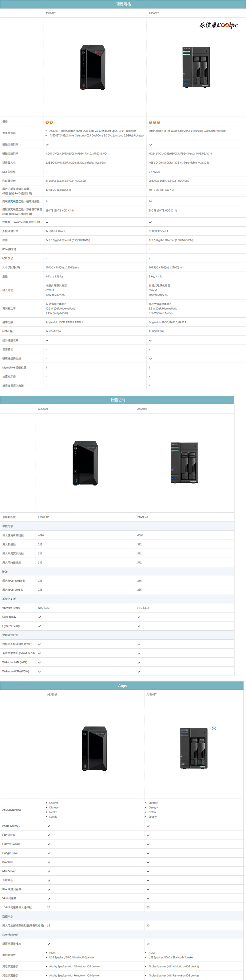Viewport: 246px width, 980px height.
Task: Click the 'ASUSTOR Portal' row label
Action: 12,810
